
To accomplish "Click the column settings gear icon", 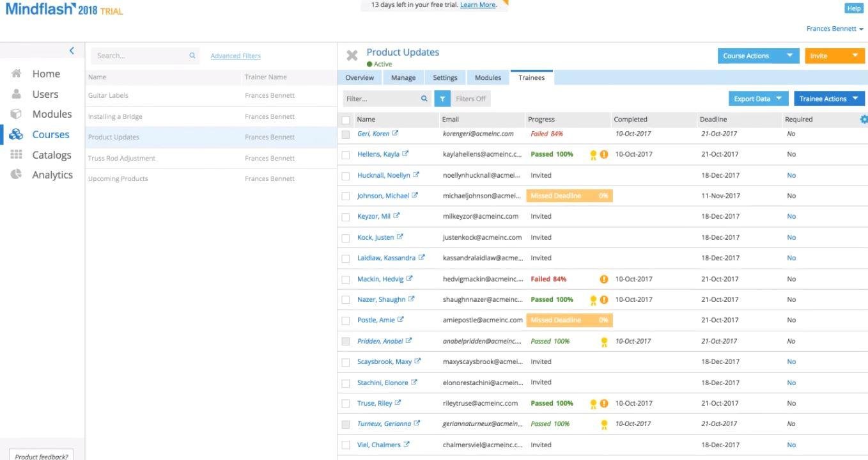I will point(864,119).
